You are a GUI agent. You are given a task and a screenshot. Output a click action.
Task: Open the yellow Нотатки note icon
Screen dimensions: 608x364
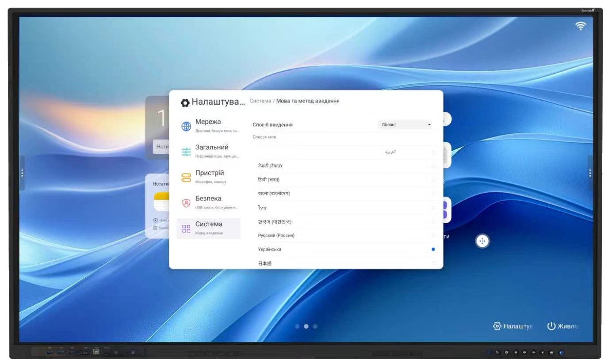[161, 202]
